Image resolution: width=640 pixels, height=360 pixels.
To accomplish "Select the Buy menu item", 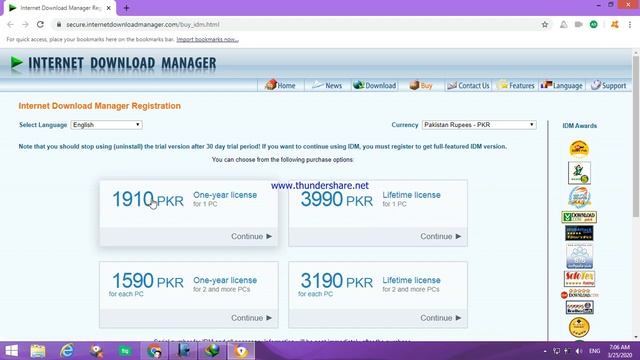I will 421,85.
